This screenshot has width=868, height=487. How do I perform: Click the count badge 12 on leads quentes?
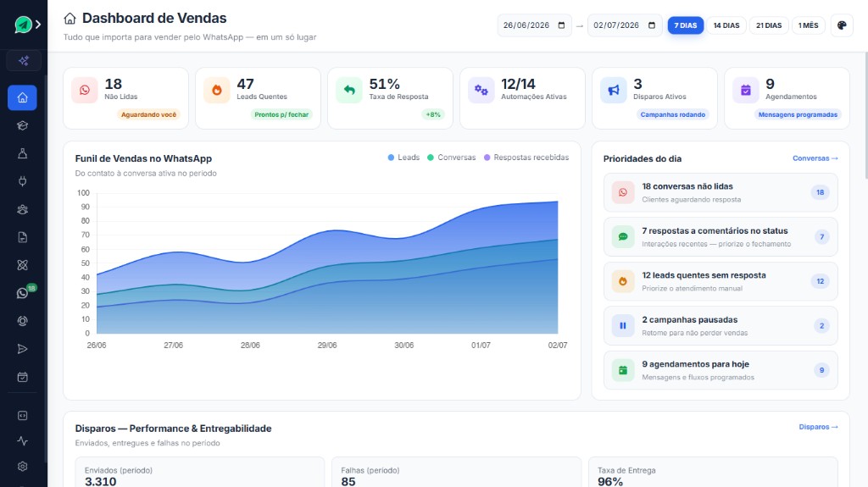point(821,281)
